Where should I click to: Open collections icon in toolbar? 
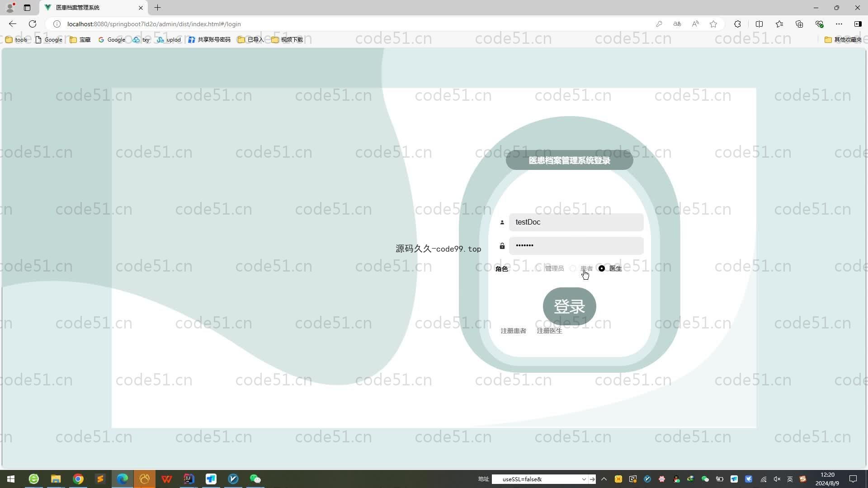799,24
